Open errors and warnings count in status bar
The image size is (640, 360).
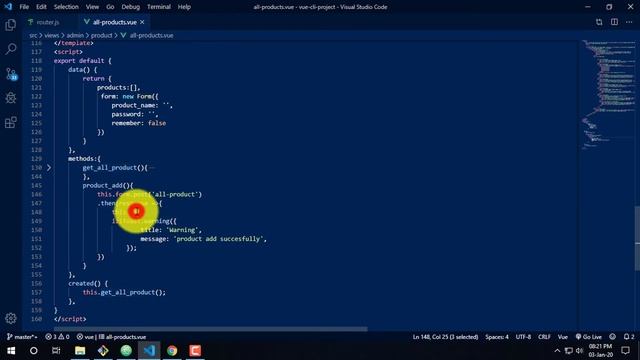57,337
